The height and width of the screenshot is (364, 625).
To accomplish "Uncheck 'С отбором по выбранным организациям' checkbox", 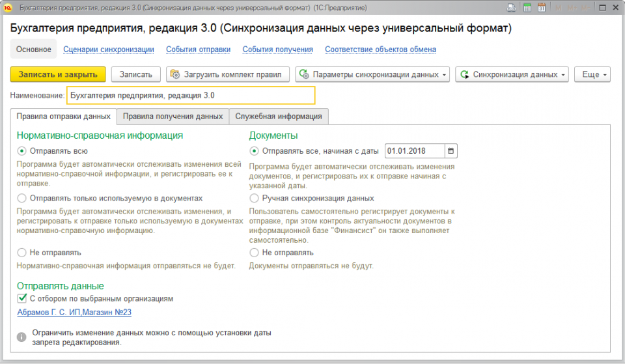I will (22, 299).
